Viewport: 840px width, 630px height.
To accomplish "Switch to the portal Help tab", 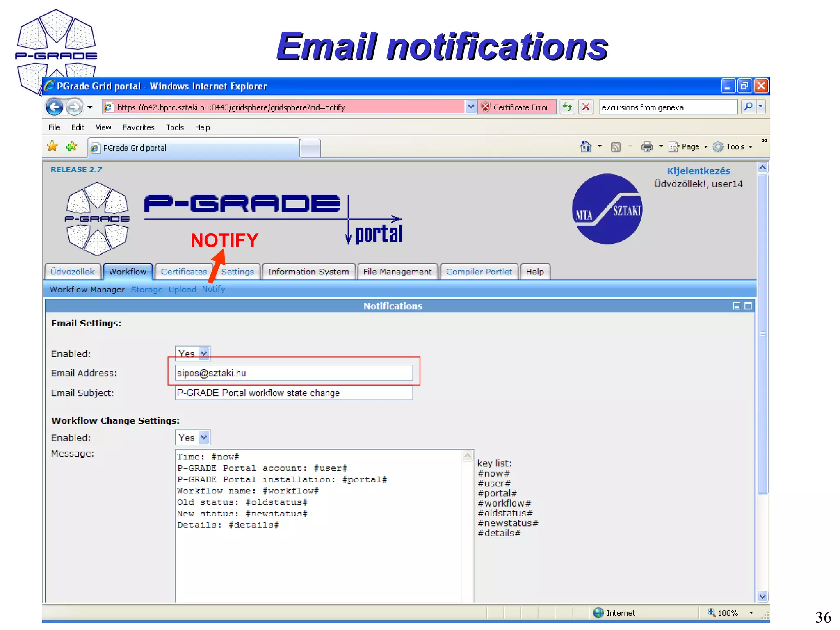I will click(535, 272).
